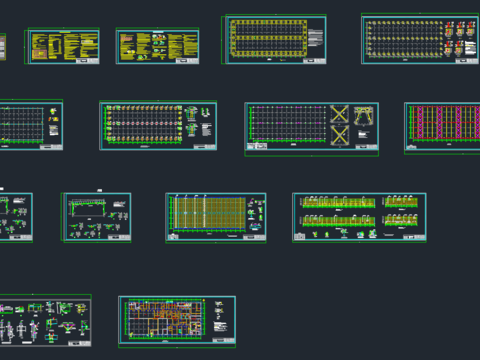Select the partially visible grid plan on left edge
Screen dimensions: 480x360
[x=31, y=125]
